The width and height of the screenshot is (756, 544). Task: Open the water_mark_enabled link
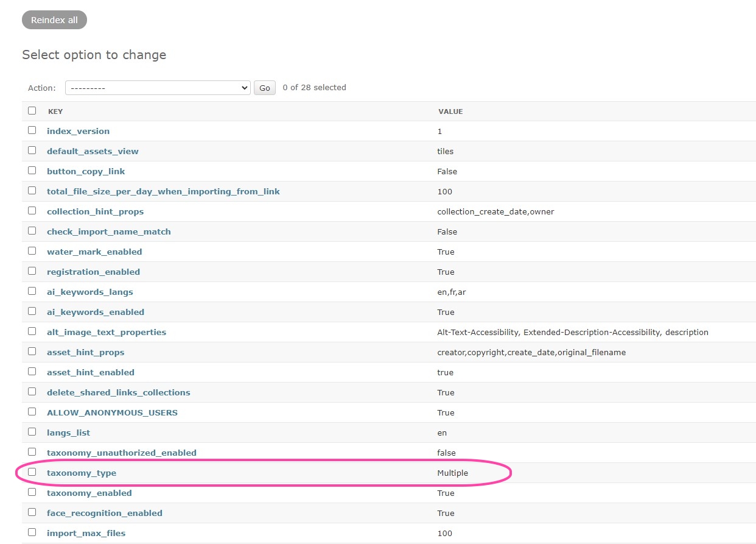(94, 252)
